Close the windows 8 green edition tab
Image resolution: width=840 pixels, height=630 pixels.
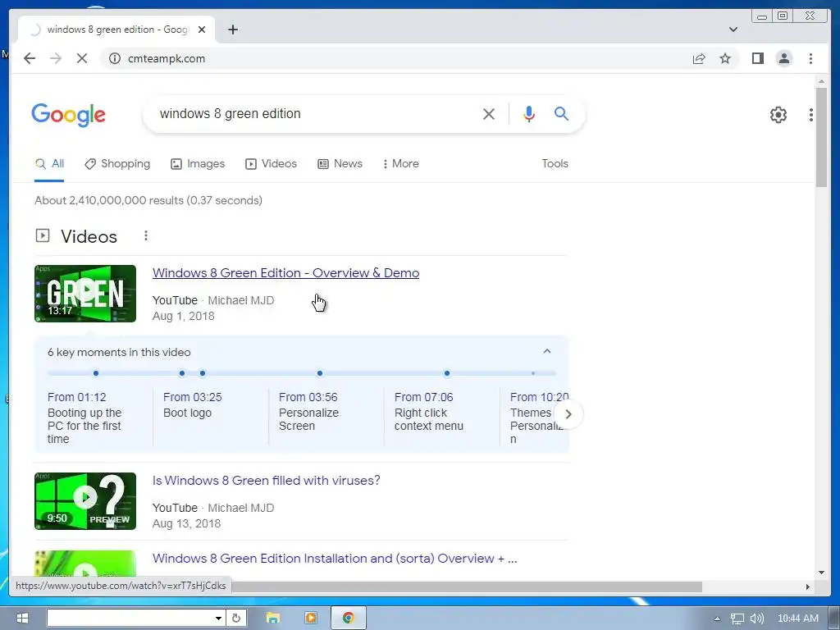(x=202, y=30)
